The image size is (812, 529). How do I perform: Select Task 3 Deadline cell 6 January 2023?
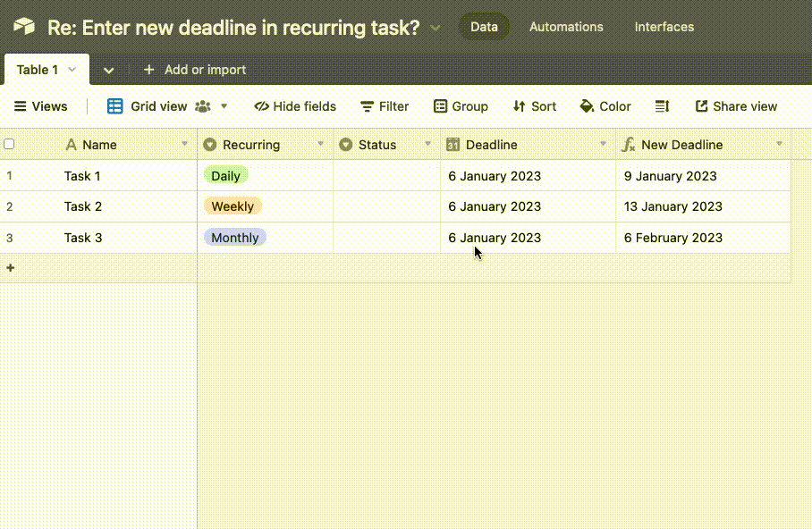pos(529,238)
